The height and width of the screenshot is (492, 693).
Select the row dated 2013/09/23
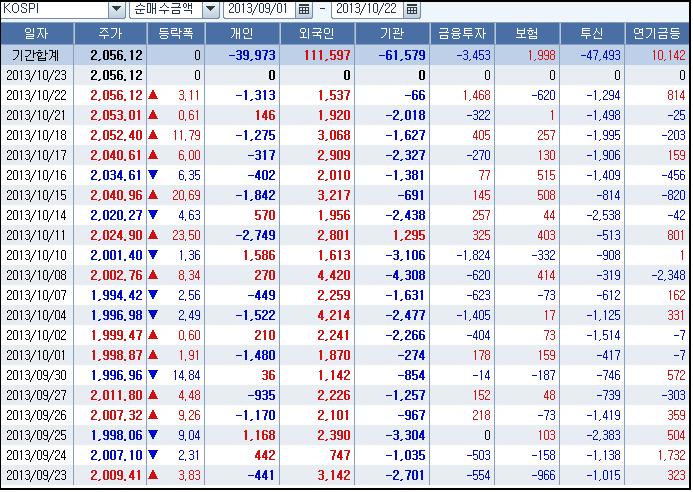coord(345,476)
